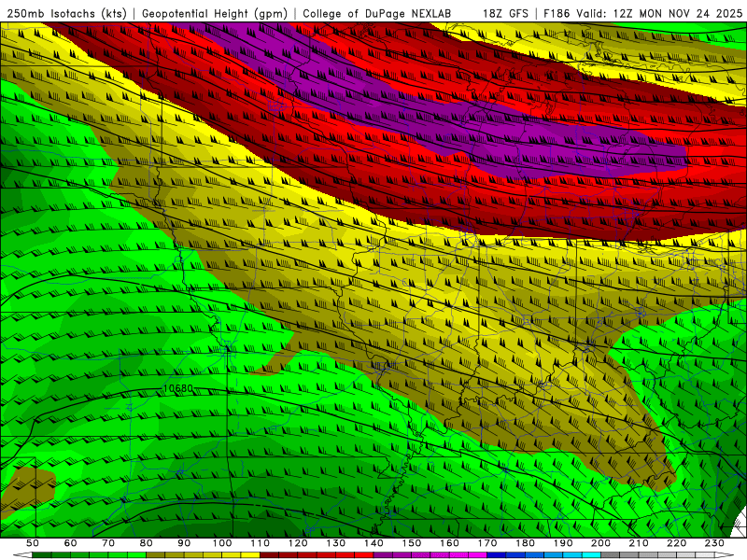The height and width of the screenshot is (560, 747).
Task: Click the "250mb Isotachs (kts)" title text
Action: (67, 13)
